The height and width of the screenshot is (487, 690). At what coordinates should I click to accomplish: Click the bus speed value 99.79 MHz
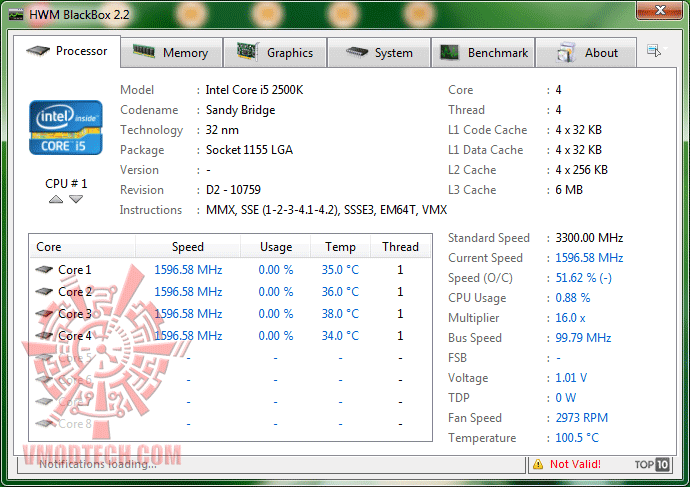pyautogui.click(x=583, y=338)
